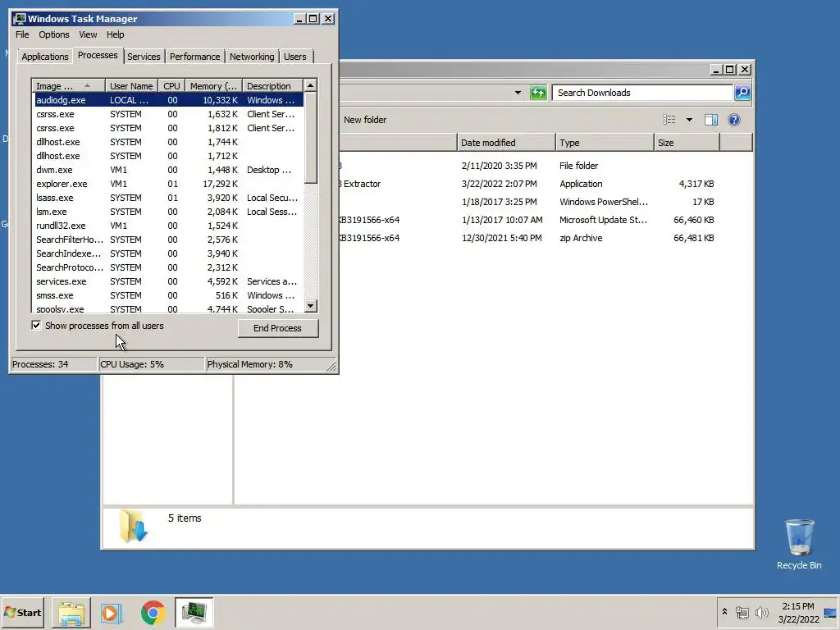Select the Microsoft Update St... file row
840x630 pixels.
coord(531,220)
